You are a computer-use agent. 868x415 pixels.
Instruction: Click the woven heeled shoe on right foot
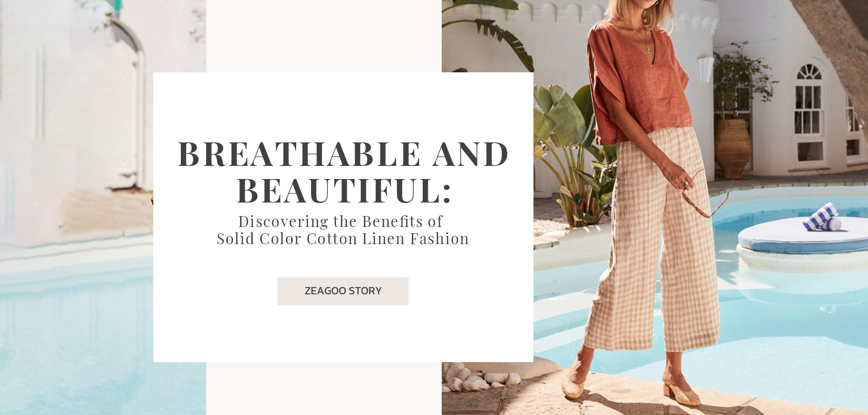pyautogui.click(x=682, y=393)
